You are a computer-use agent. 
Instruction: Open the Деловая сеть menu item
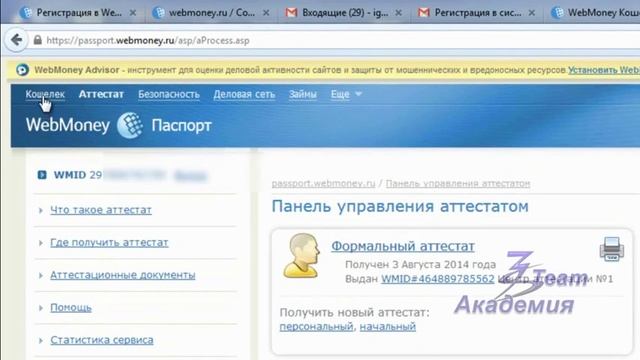pos(244,94)
